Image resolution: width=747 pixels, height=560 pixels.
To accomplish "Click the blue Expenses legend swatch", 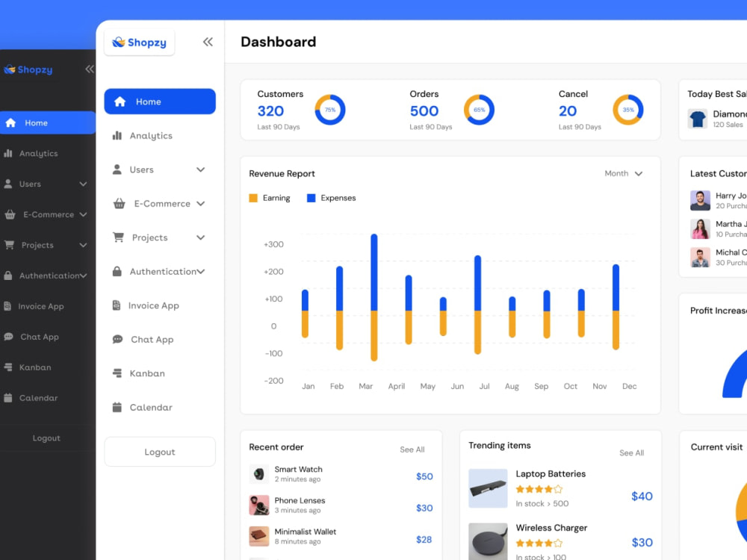I will coord(311,198).
